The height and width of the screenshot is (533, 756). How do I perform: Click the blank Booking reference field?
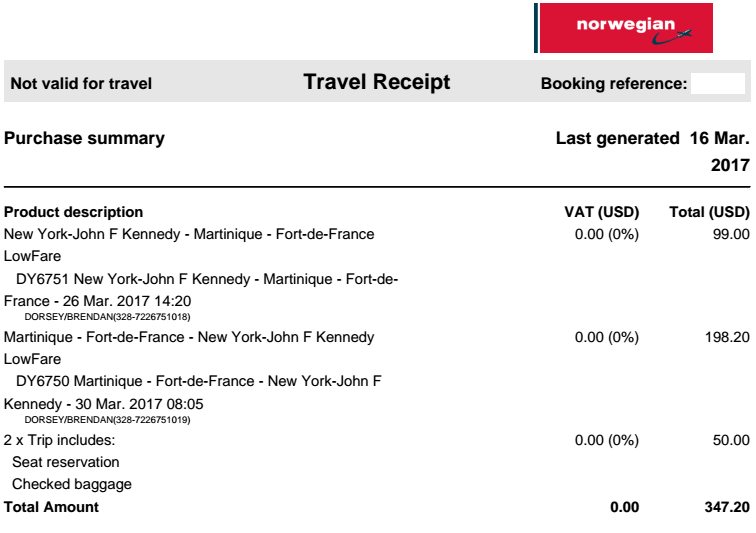pos(718,83)
